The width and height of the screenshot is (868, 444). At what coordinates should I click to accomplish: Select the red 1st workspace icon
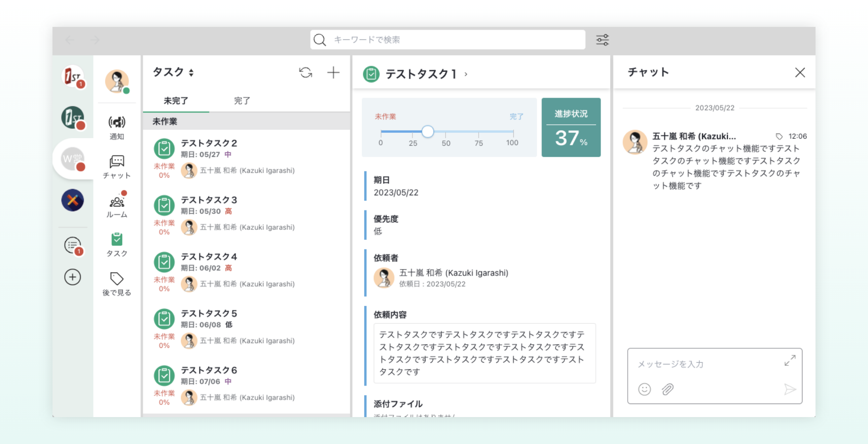tap(72, 76)
